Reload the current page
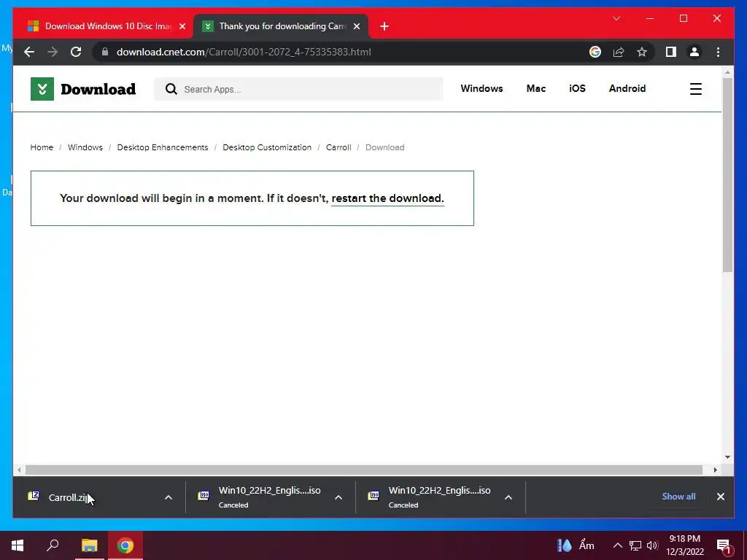Viewport: 747px width, 560px height. 76,52
